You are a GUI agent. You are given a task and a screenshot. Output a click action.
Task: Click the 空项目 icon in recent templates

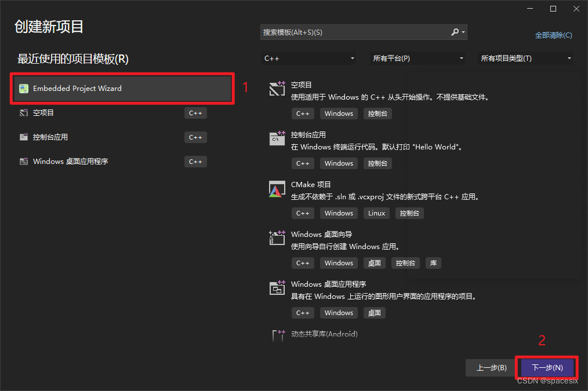coord(24,113)
